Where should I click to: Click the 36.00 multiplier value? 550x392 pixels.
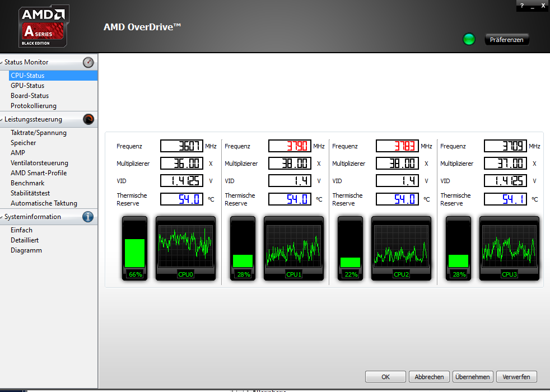tap(181, 164)
